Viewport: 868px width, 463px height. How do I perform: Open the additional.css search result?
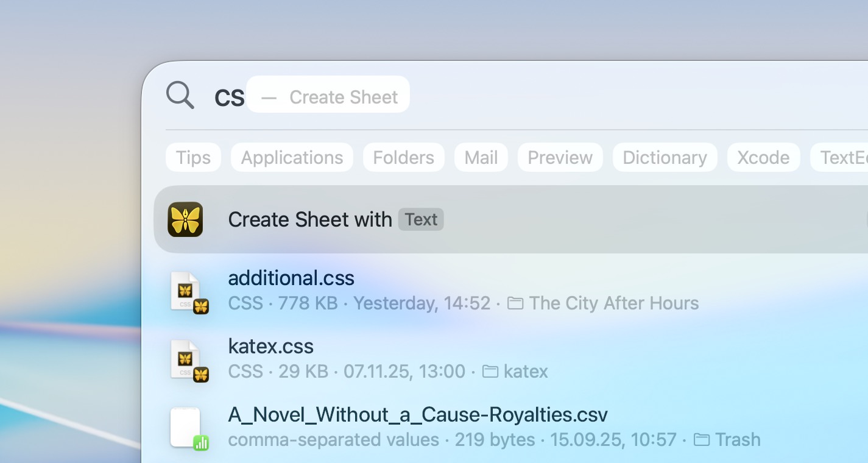291,278
